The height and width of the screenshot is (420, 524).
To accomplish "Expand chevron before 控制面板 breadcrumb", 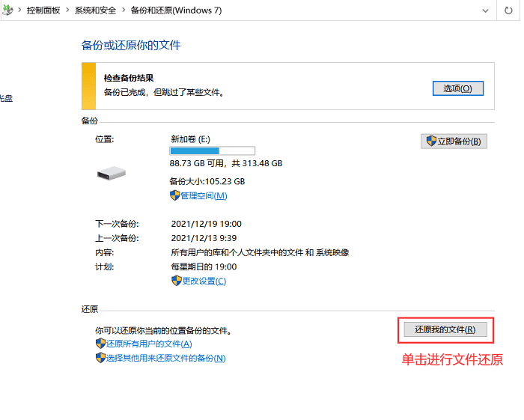I will (x=19, y=10).
